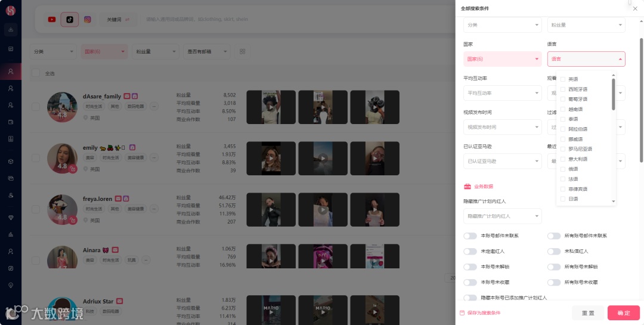Image resolution: width=644 pixels, height=325 pixels.
Task: Check the 西班牙语 language option
Action: pos(563,89)
